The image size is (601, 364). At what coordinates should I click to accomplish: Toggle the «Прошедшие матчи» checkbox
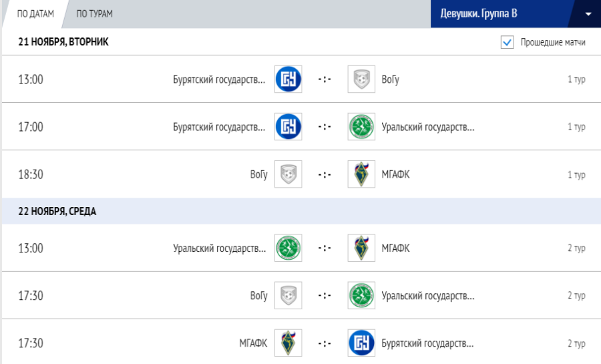click(507, 43)
